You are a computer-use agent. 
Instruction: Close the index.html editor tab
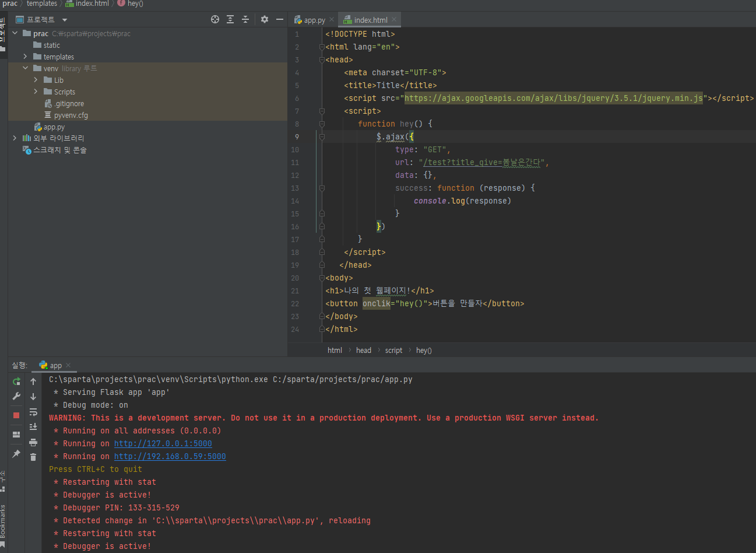tap(394, 20)
